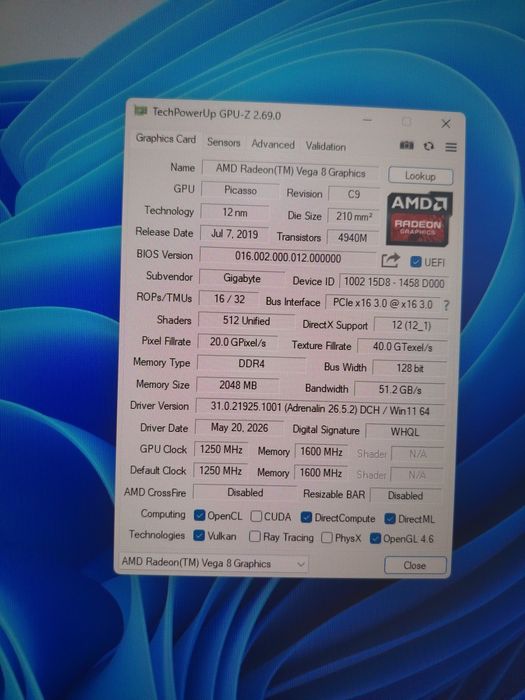Toggle the OpenCL checkbox

coord(200,515)
